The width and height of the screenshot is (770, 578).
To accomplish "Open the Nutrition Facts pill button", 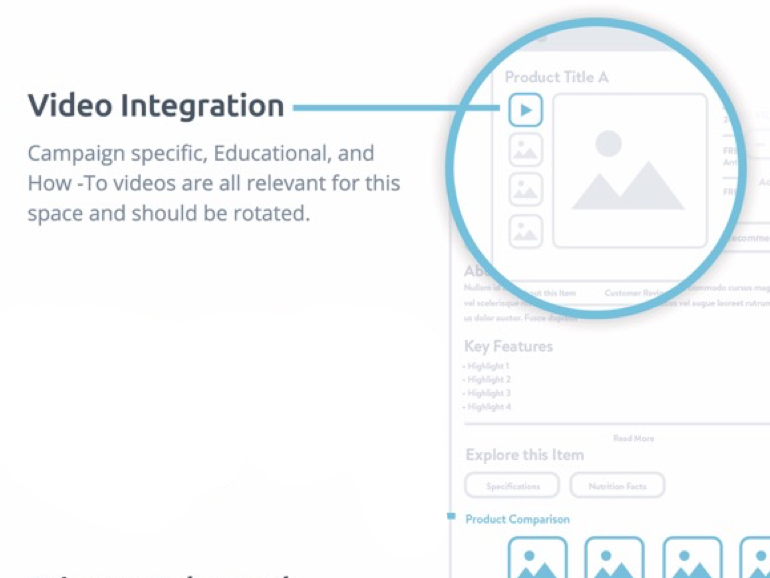I will pyautogui.click(x=617, y=486).
